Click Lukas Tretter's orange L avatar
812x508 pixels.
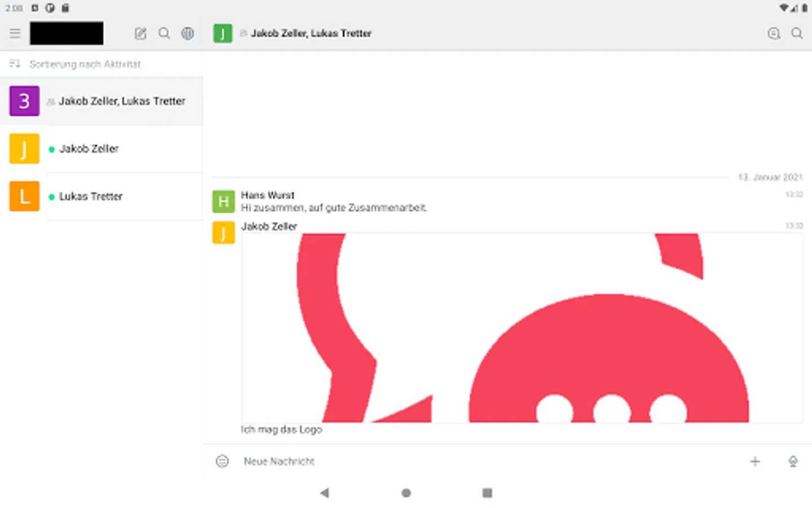24,196
